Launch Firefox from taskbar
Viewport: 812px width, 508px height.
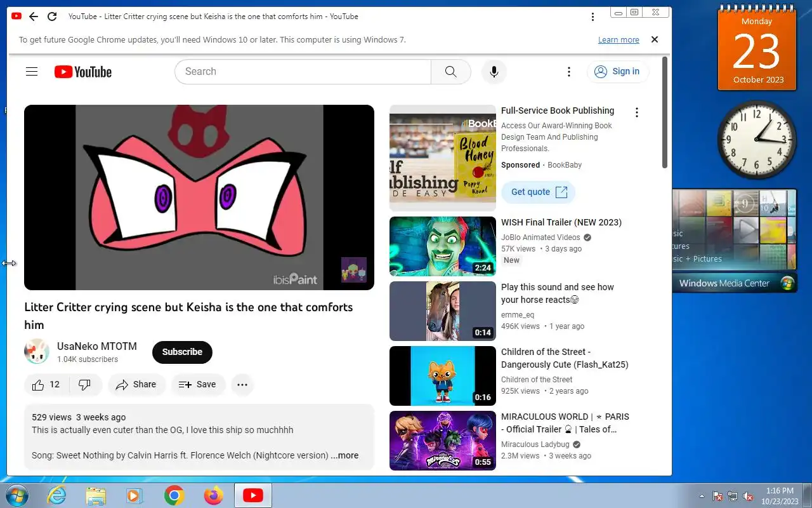(x=213, y=495)
